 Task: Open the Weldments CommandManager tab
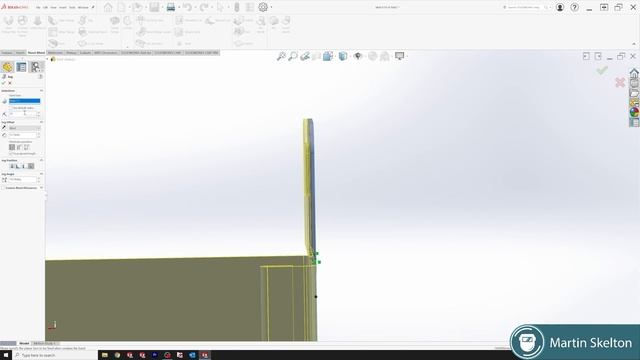(55, 53)
